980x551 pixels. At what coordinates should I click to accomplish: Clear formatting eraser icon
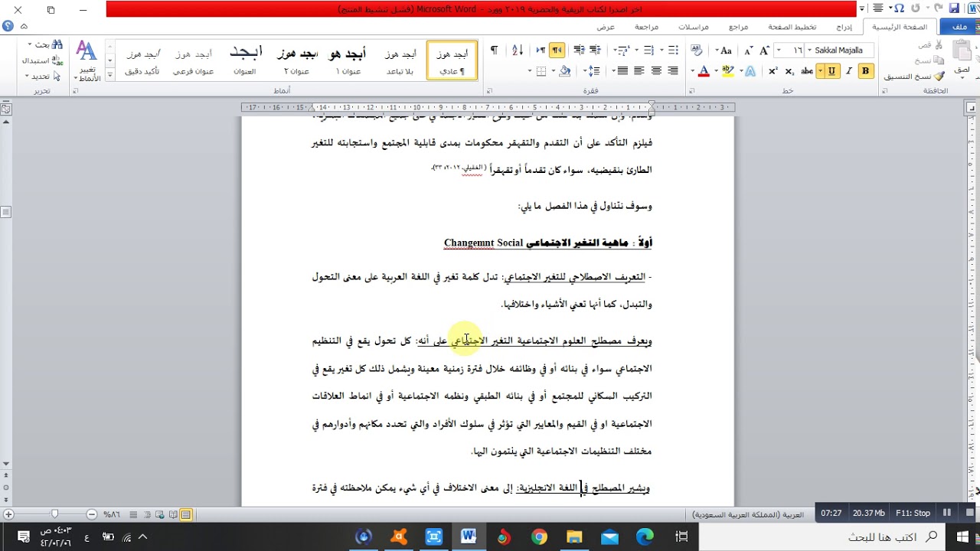click(696, 50)
